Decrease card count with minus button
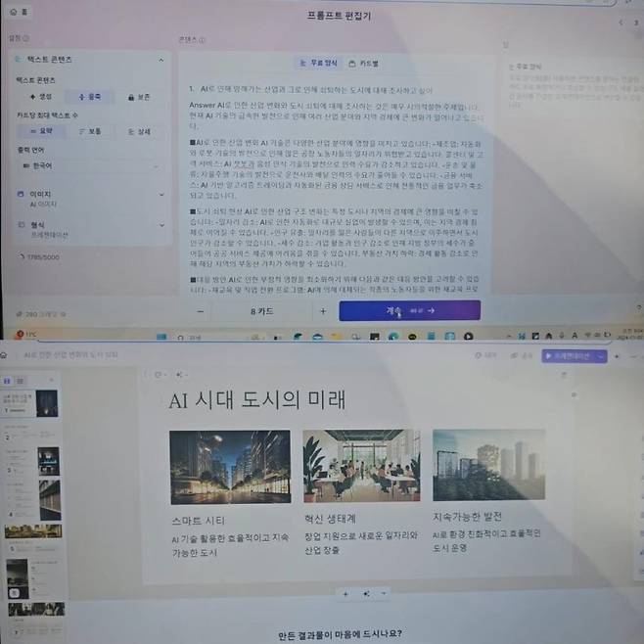The height and width of the screenshot is (644, 644). point(200,311)
